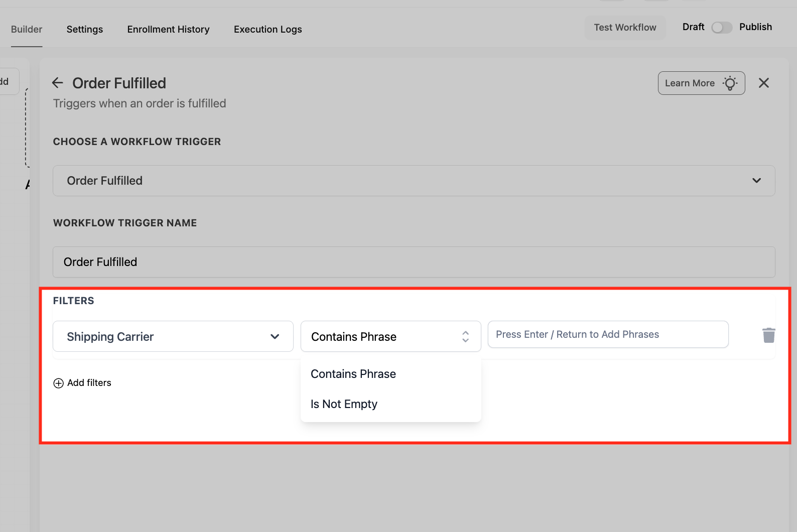This screenshot has height=532, width=797.
Task: Toggle the Draft/Publish switch
Action: tap(722, 27)
